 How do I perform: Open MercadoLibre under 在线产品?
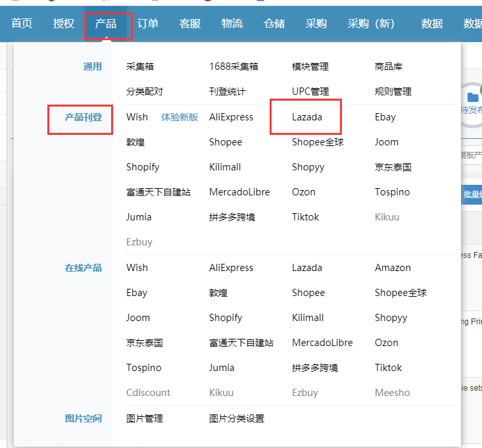322,343
